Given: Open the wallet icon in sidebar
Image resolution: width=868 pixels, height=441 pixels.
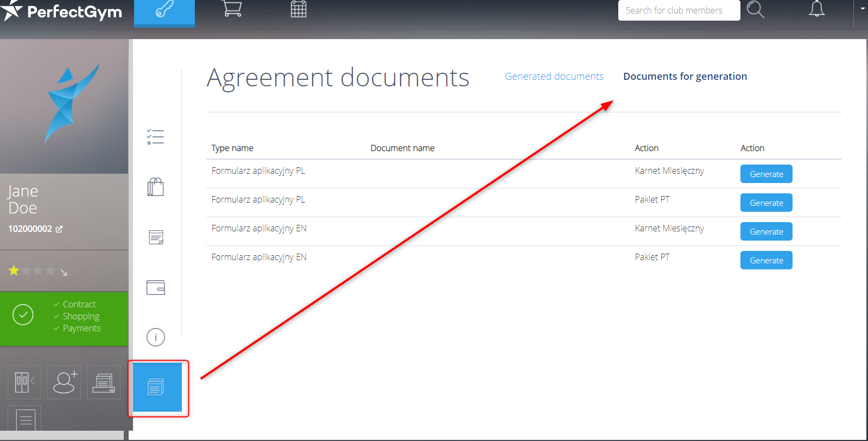Looking at the screenshot, I should [x=155, y=287].
